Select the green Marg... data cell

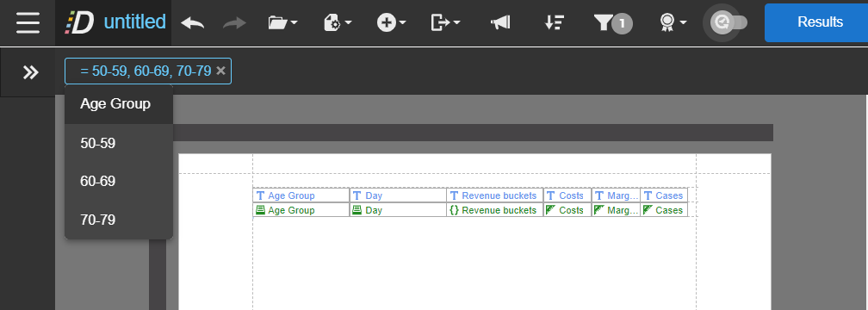click(x=617, y=210)
